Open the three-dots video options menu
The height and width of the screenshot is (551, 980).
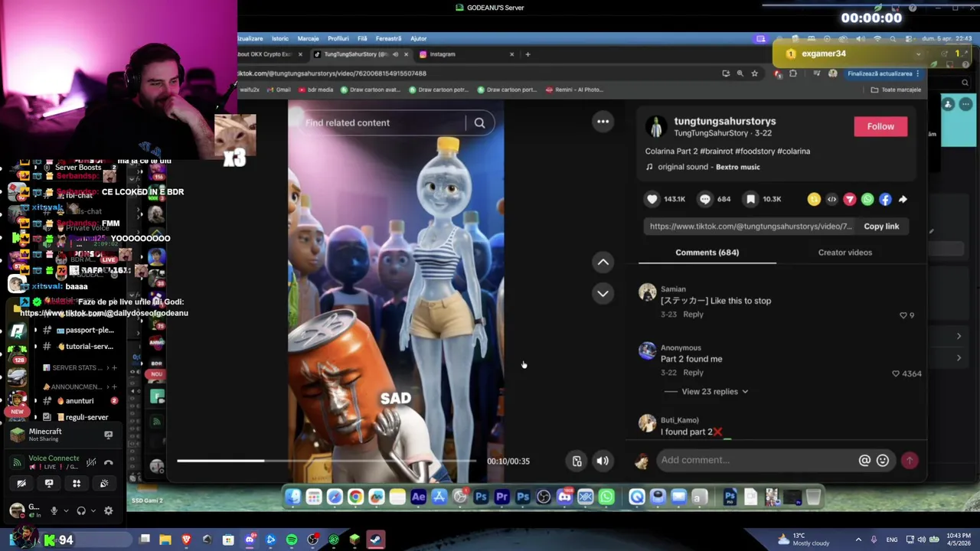(x=603, y=121)
